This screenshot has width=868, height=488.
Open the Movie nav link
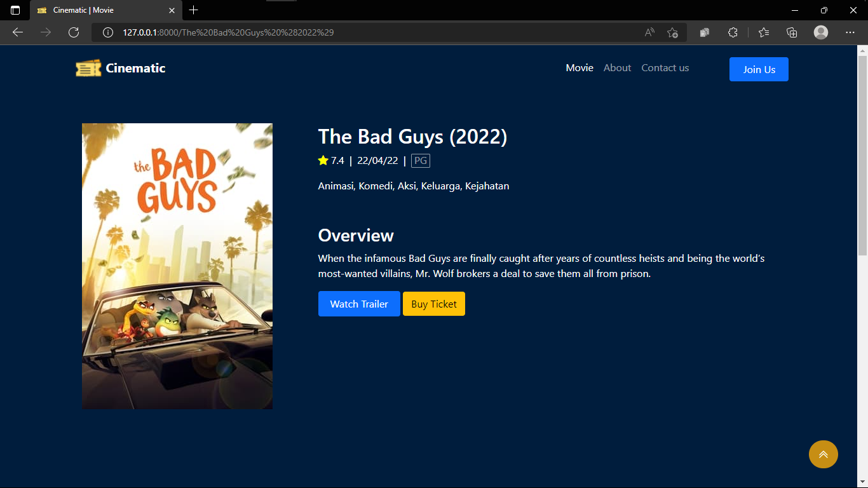pos(580,68)
